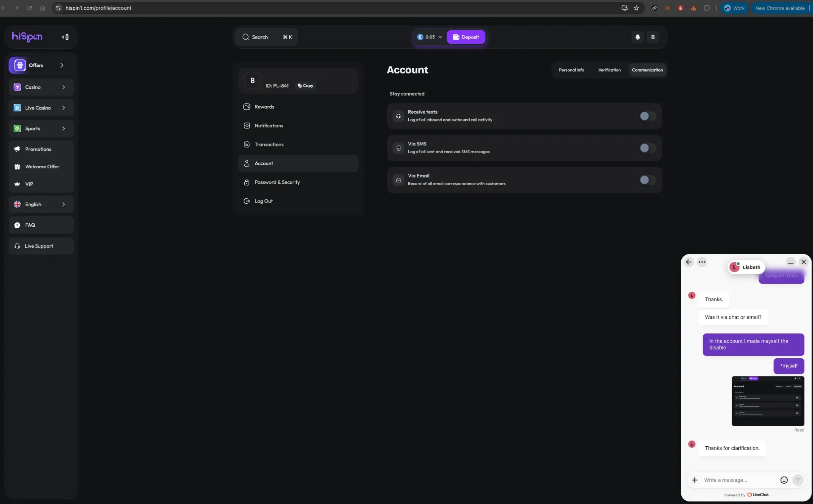Viewport: 813px width, 504px height.
Task: Toggle the Receive texts switch
Action: pyautogui.click(x=648, y=116)
